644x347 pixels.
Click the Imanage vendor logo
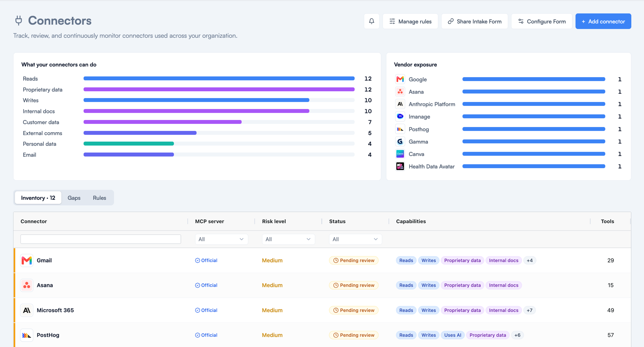[400, 116]
